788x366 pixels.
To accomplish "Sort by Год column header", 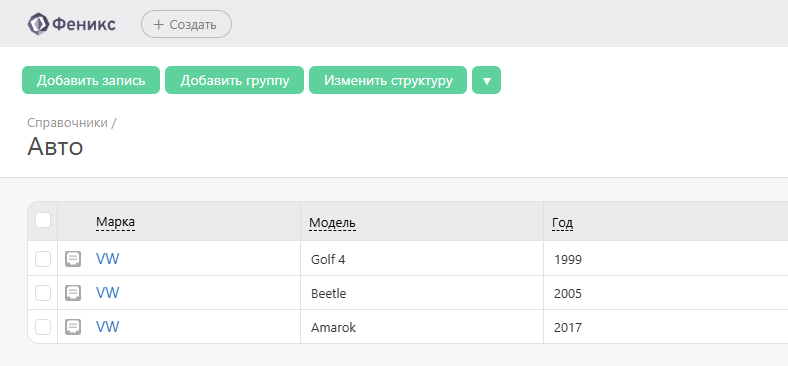I will coord(562,222).
